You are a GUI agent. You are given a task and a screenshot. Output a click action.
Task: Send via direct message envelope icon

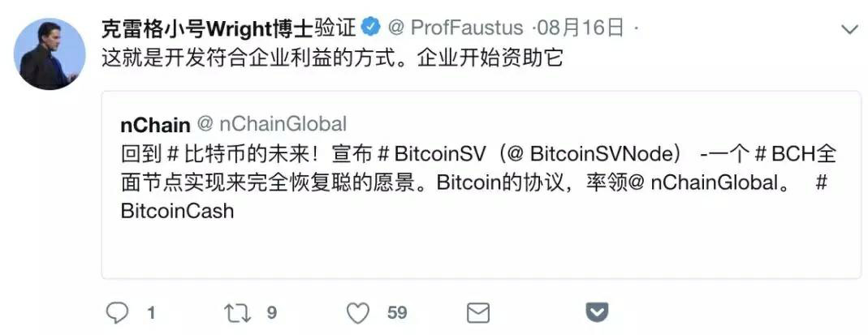(478, 313)
